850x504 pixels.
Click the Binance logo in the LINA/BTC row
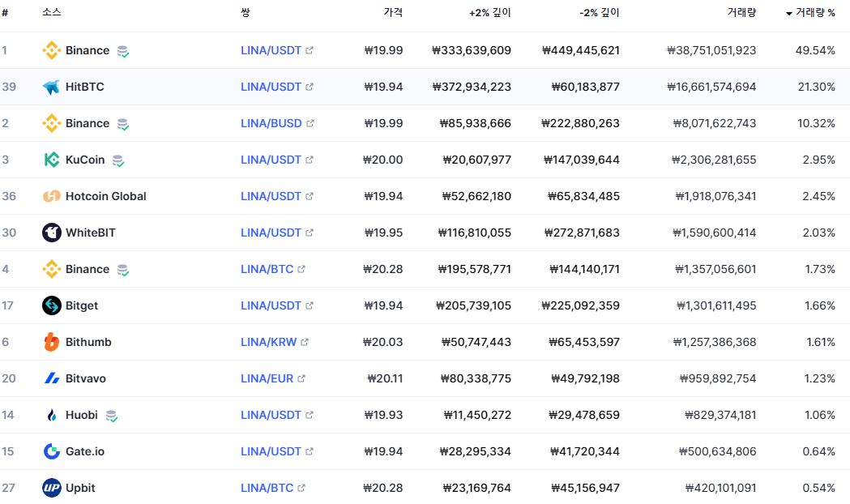[52, 269]
